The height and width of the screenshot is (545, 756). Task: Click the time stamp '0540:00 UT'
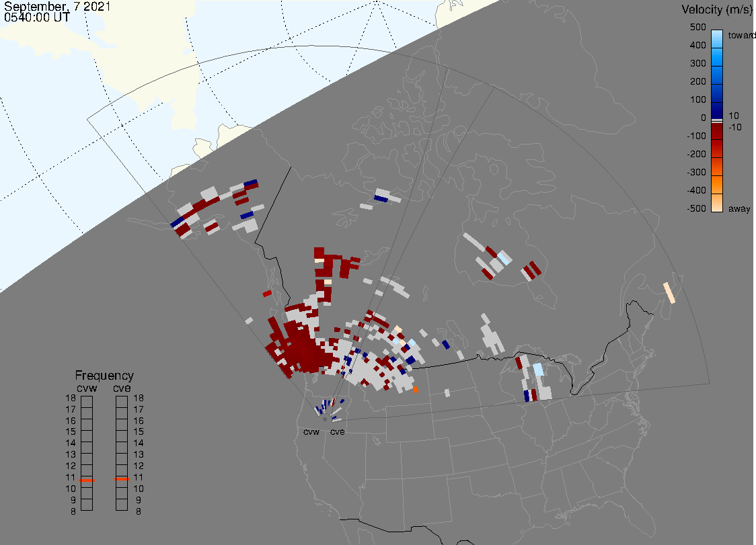(x=36, y=17)
